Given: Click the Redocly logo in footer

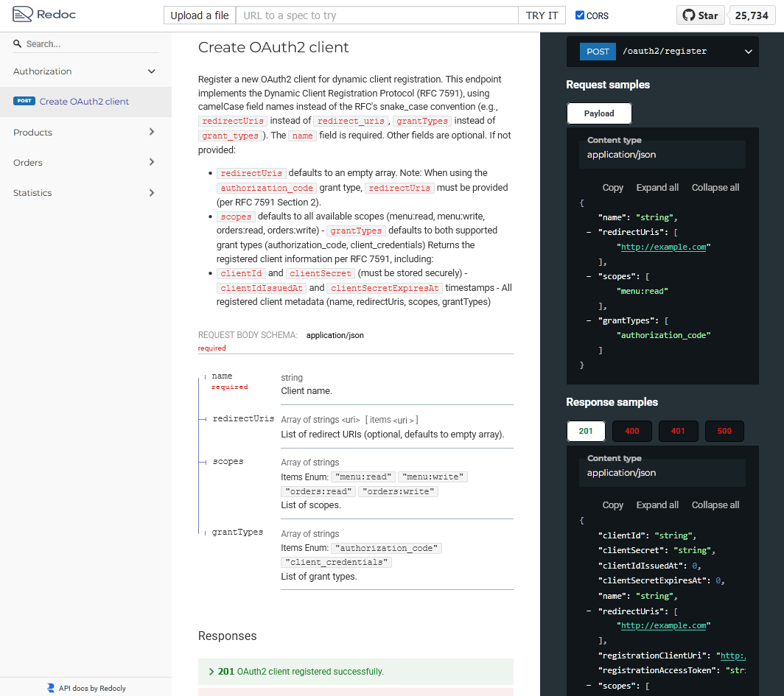Looking at the screenshot, I should point(51,688).
